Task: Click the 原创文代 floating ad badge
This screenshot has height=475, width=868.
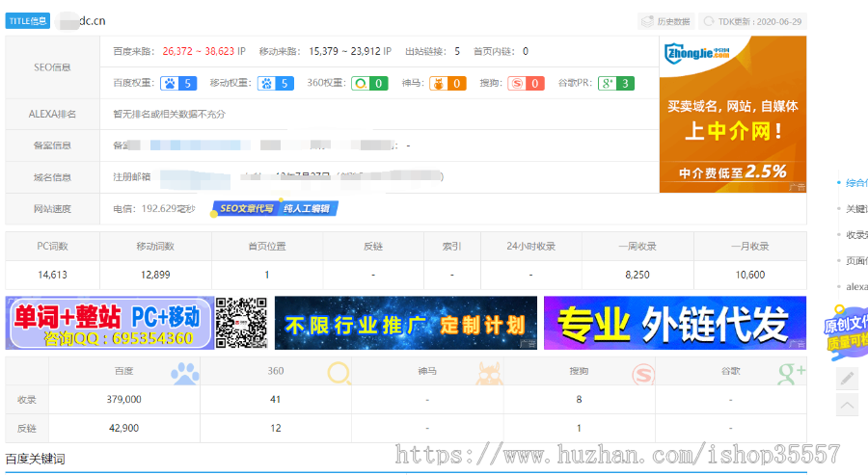Action: coord(846,332)
